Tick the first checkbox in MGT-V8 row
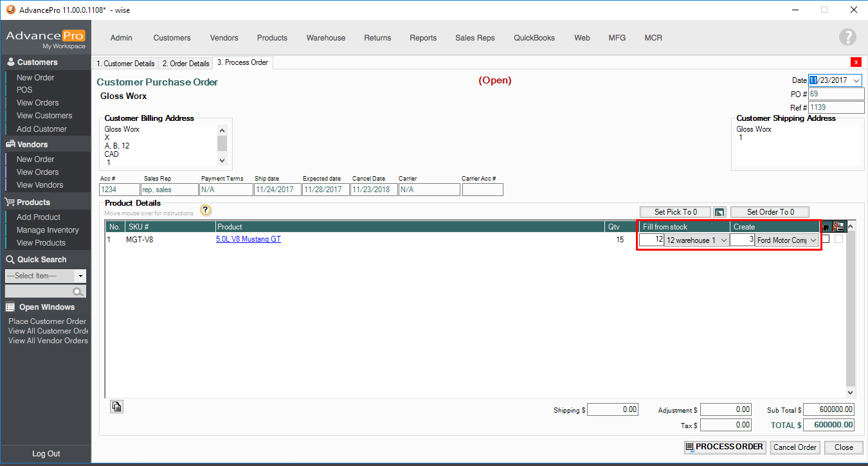Viewport: 868px width, 466px height. point(826,239)
